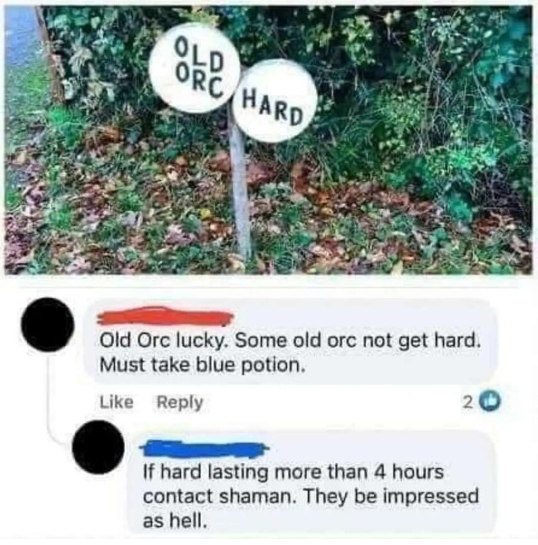Open the thumbs-up reaction count icon
The width and height of the screenshot is (538, 545).
tap(490, 402)
